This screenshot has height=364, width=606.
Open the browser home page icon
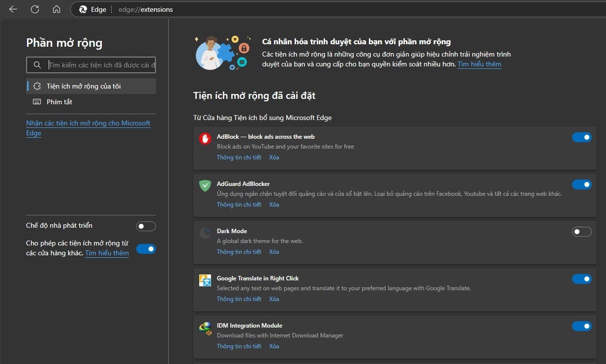[57, 9]
